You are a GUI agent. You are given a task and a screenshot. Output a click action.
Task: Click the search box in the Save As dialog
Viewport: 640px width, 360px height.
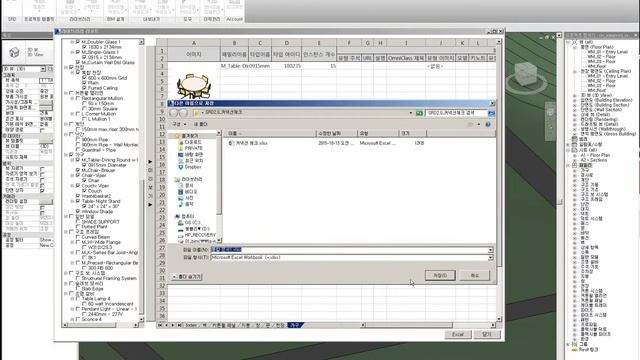[456, 113]
